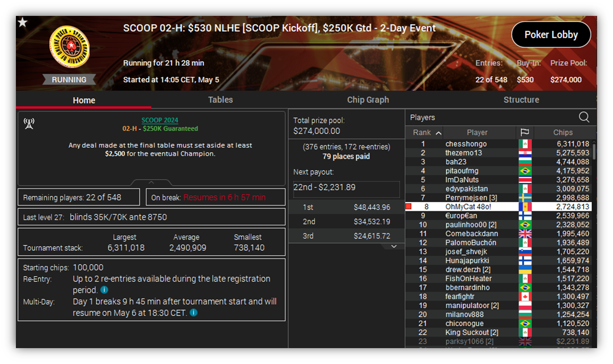This screenshot has height=364, width=613.
Task: Click the flag next to OhMyCat 48o!
Action: tap(525, 207)
